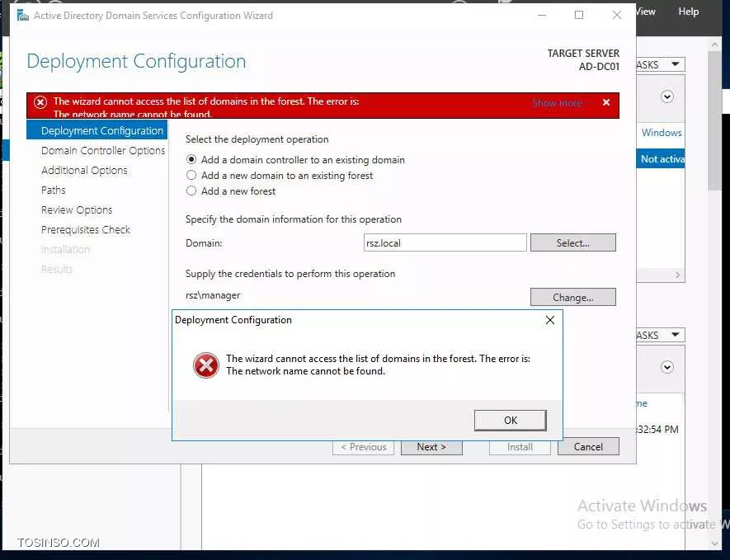Screen dimensions: 730x560
Task: Click Show more in error banner
Action: [x=557, y=103]
